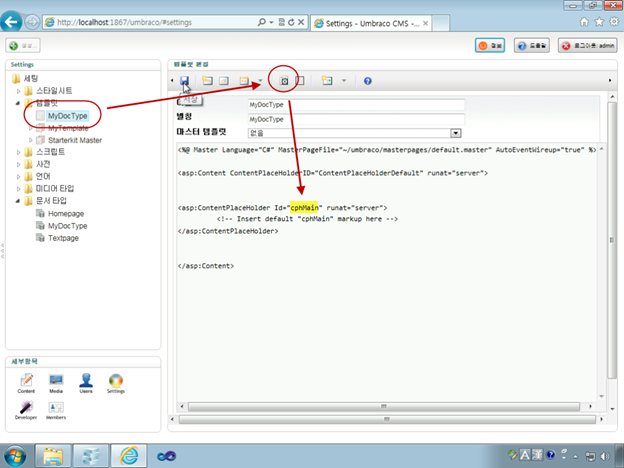Click on the cphMain text in the code editor
Image resolution: width=624 pixels, height=468 pixels.
304,208
